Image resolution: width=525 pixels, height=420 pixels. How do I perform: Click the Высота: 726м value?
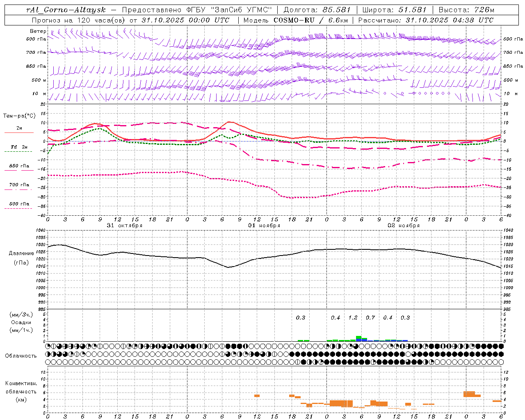(466, 10)
